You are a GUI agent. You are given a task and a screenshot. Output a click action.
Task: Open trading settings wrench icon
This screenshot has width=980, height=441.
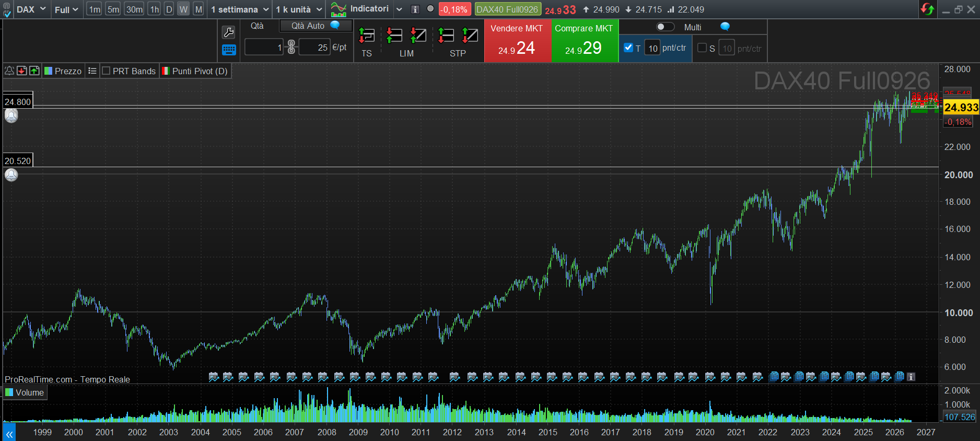click(x=228, y=32)
